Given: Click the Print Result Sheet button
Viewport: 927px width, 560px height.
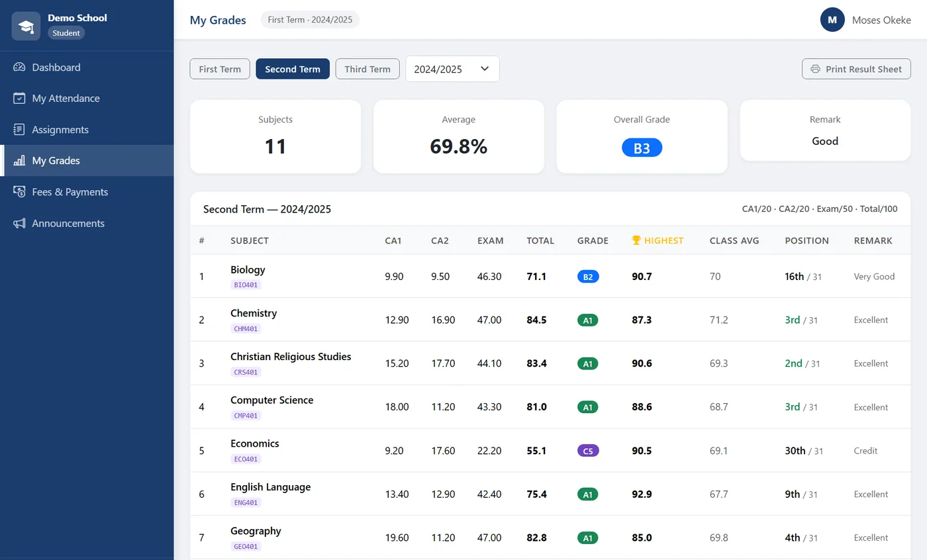Looking at the screenshot, I should pyautogui.click(x=856, y=69).
